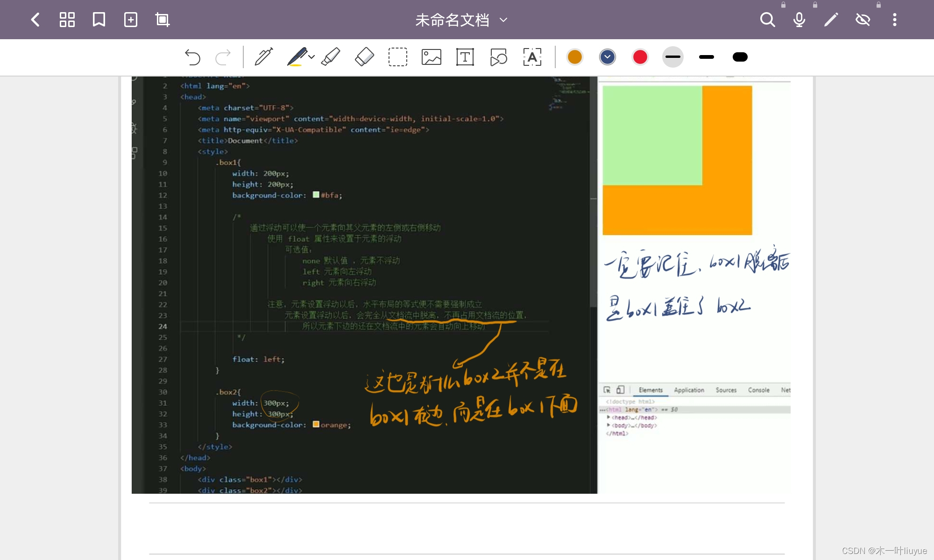This screenshot has height=560, width=934.
Task: Select the text box tool
Action: coord(465,57)
